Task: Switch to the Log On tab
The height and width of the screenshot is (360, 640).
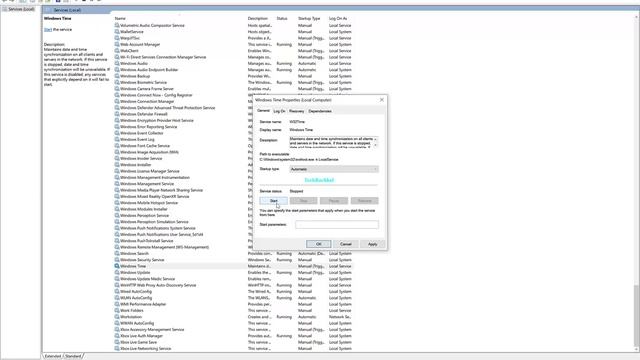Action: point(279,111)
